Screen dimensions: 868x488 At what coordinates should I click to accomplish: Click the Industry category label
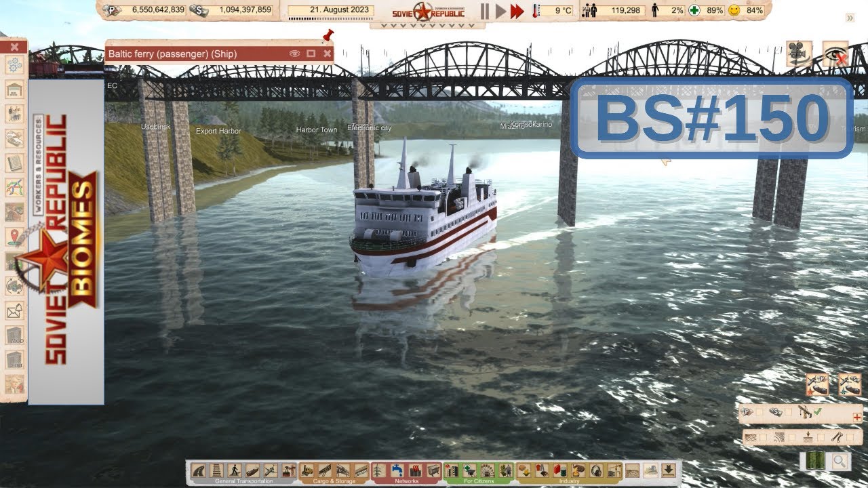(x=569, y=481)
